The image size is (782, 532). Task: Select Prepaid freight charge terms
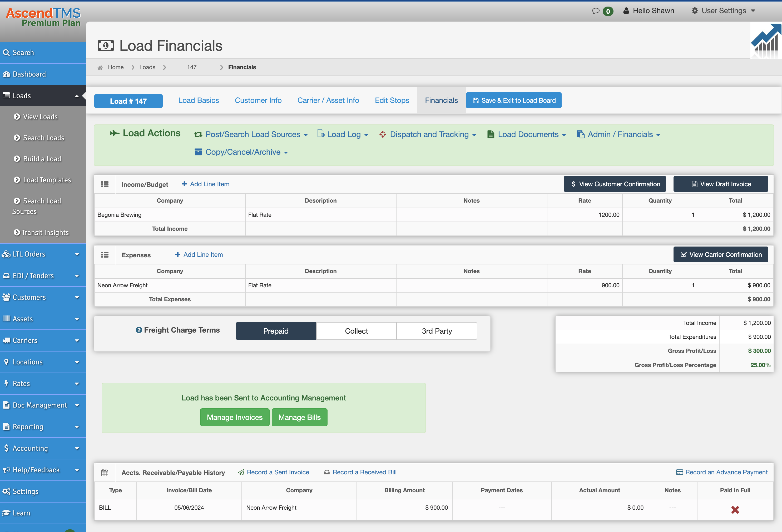click(276, 331)
